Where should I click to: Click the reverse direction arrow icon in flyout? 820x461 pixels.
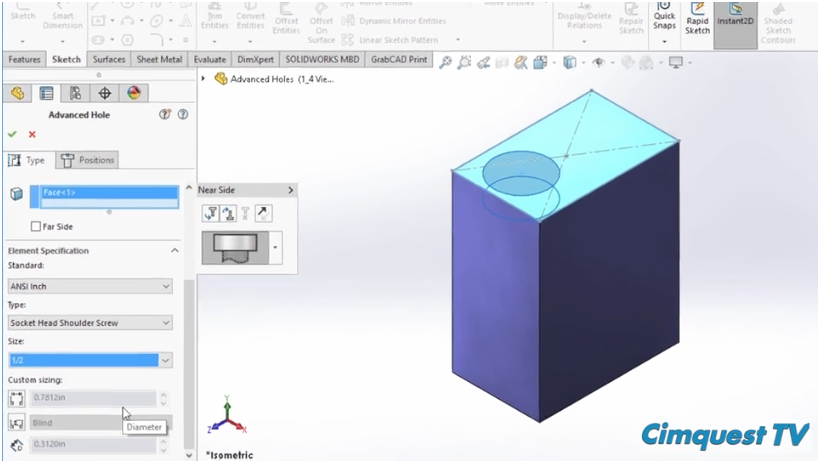pyautogui.click(x=263, y=213)
